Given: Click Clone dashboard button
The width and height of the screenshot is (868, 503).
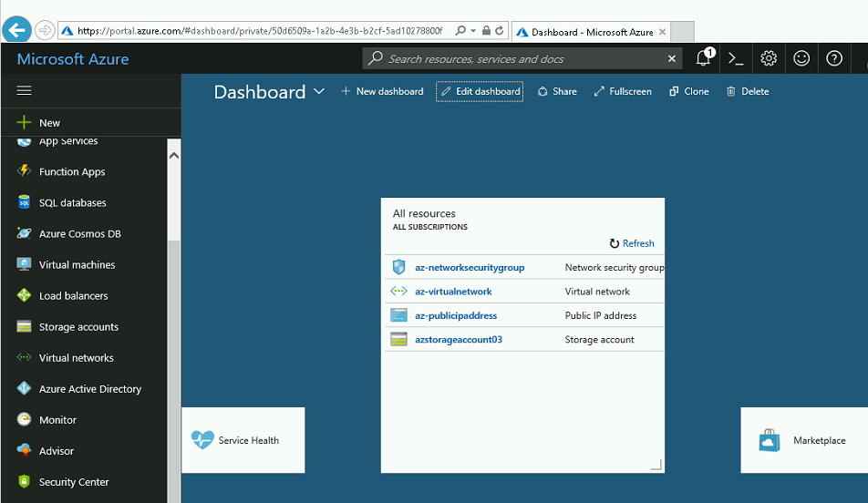Looking at the screenshot, I should tap(689, 91).
